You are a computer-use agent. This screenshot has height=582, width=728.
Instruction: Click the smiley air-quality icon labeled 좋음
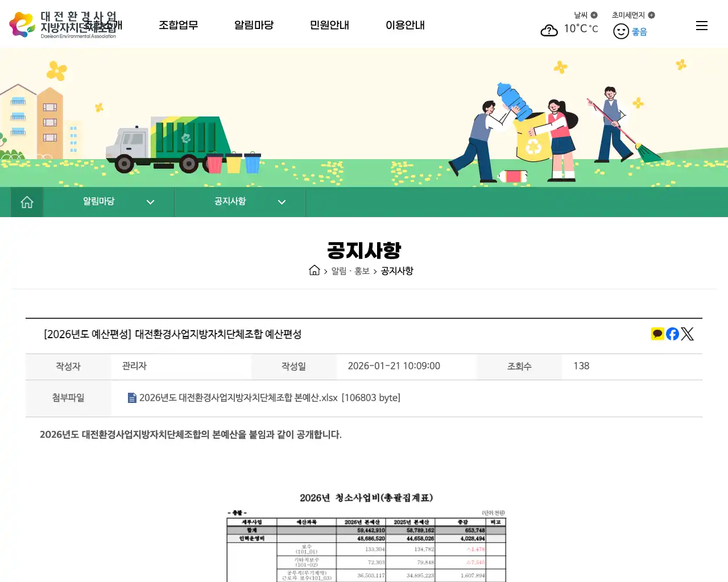[x=621, y=31]
